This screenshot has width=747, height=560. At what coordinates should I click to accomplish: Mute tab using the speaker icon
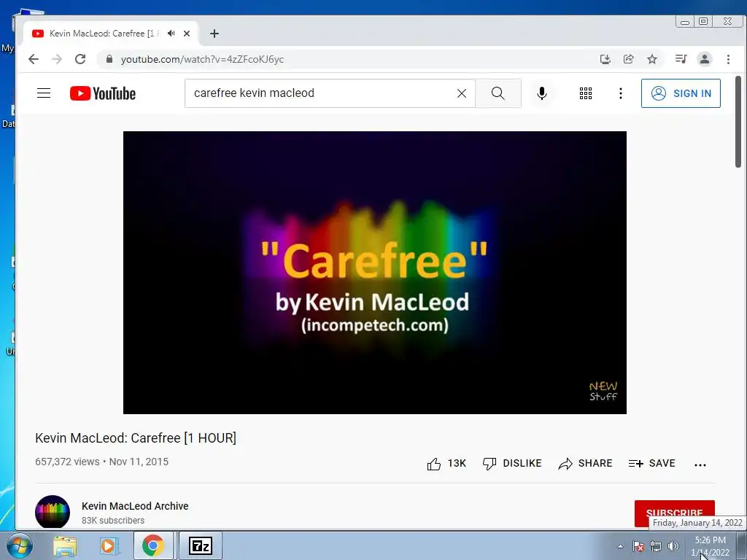tap(171, 34)
